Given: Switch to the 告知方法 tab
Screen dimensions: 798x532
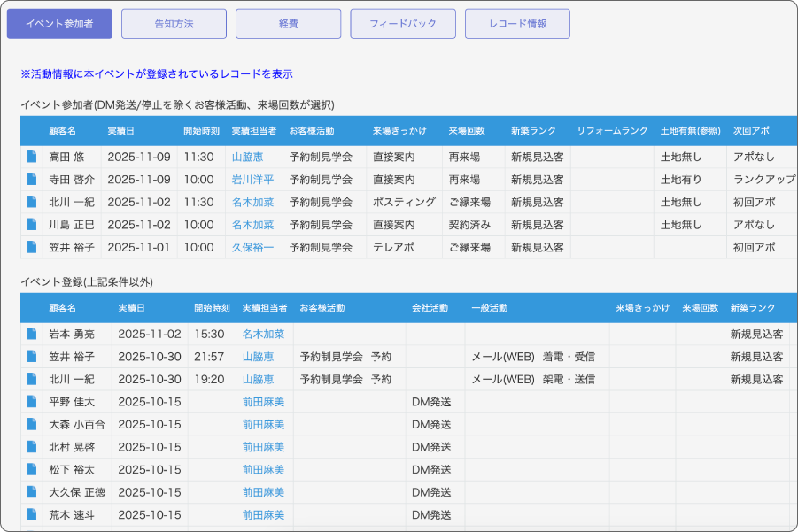Looking at the screenshot, I should [174, 24].
